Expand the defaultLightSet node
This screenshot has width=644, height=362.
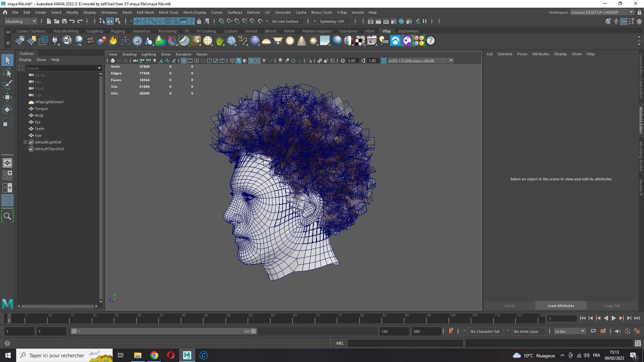coord(25,142)
